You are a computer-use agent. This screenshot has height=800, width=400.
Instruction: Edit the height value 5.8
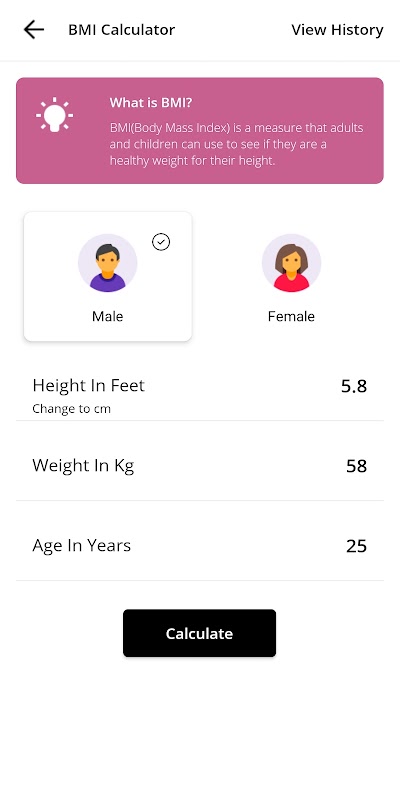tap(354, 386)
